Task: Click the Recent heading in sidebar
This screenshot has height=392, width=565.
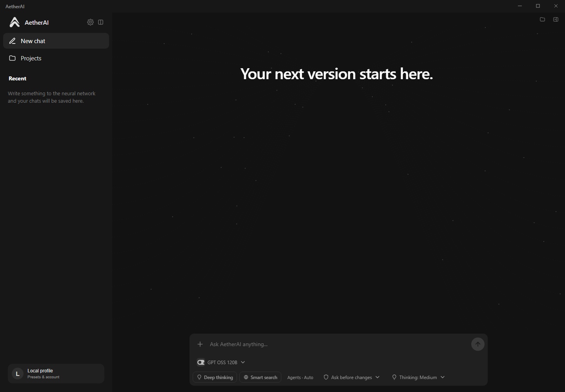Action: tap(18, 78)
